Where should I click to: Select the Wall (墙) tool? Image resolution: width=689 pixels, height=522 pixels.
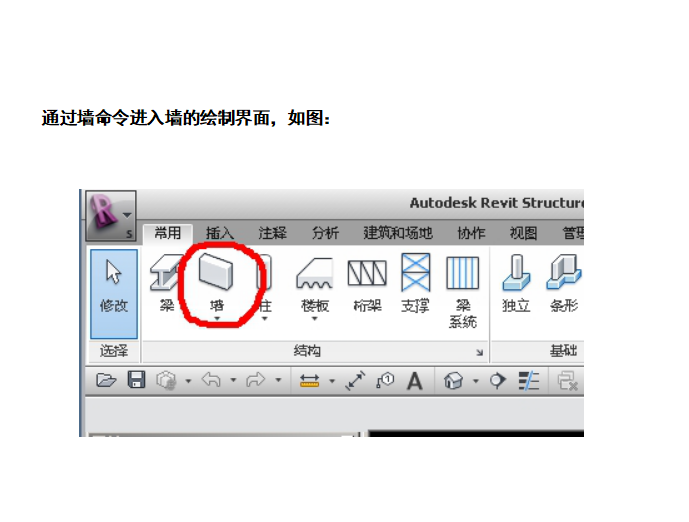tap(216, 281)
